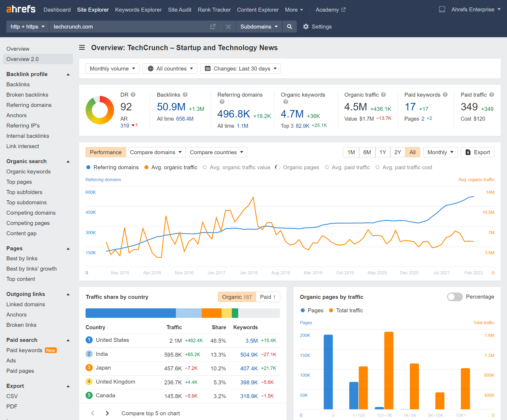Viewport: 507px width, 420px height.
Task: Click the dark blue United States bar segment
Action: pyautogui.click(x=130, y=313)
